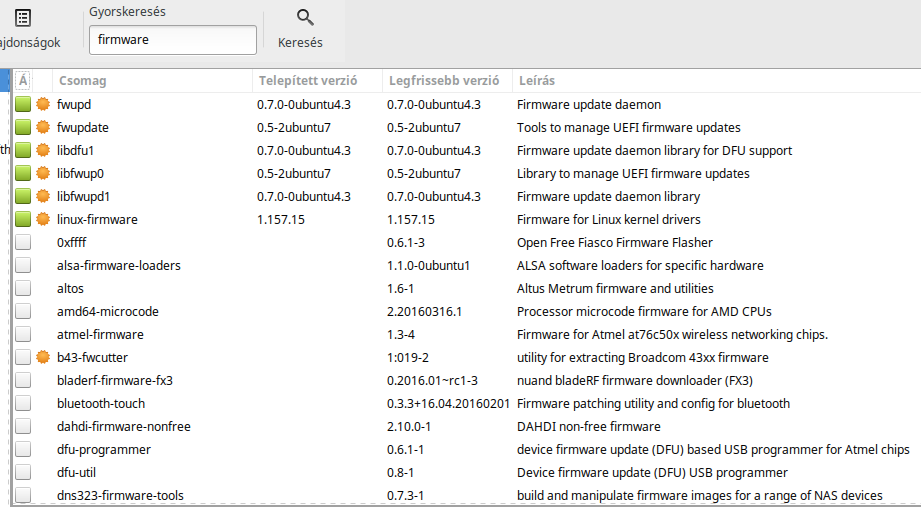Click the Gyorskeresés field containing firmware
The height and width of the screenshot is (507, 921).
[x=173, y=40]
